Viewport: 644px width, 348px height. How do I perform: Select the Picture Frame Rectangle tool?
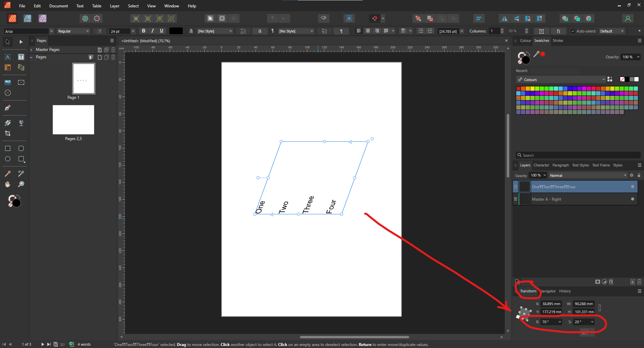(x=21, y=82)
